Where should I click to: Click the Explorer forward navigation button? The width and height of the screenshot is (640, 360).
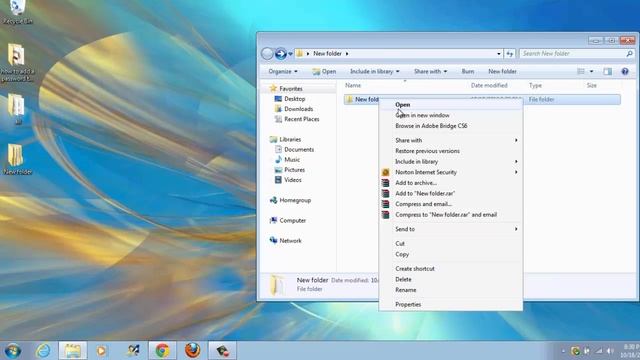(280, 53)
